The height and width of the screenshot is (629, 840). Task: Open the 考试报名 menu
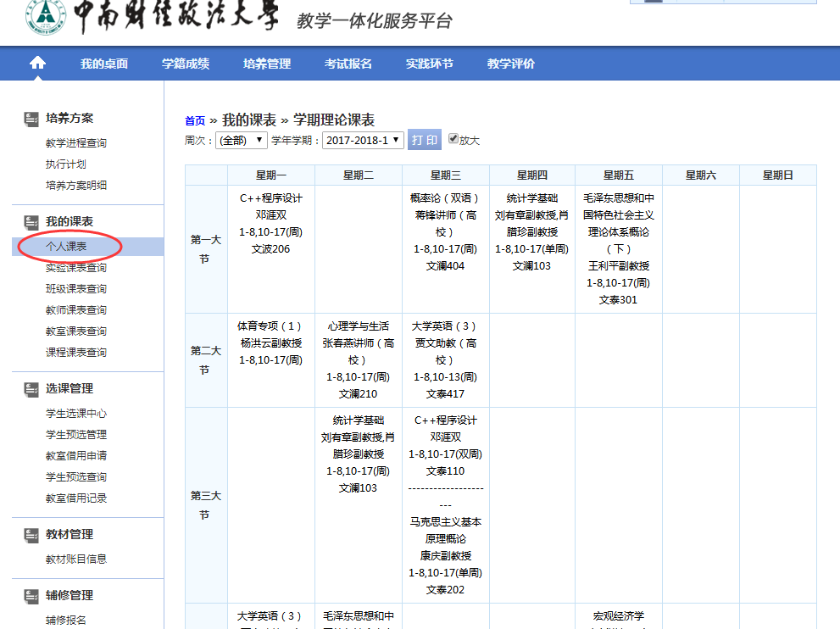pos(348,64)
